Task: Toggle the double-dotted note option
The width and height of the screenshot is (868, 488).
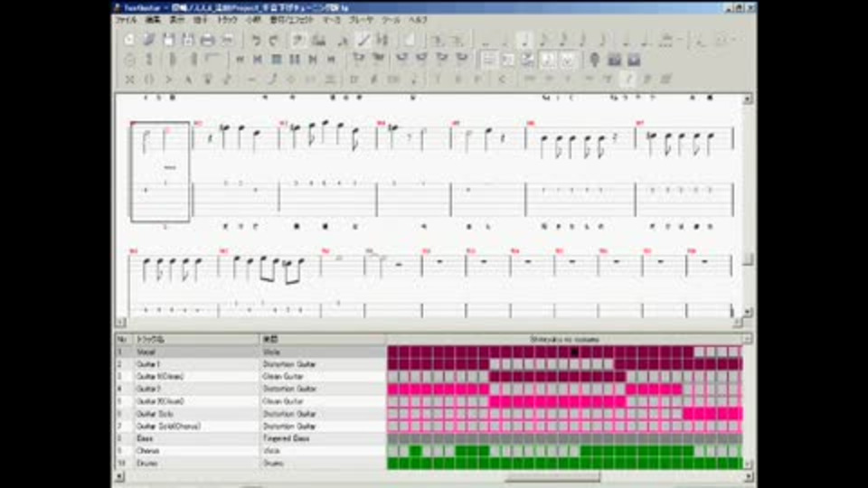Action: point(646,40)
